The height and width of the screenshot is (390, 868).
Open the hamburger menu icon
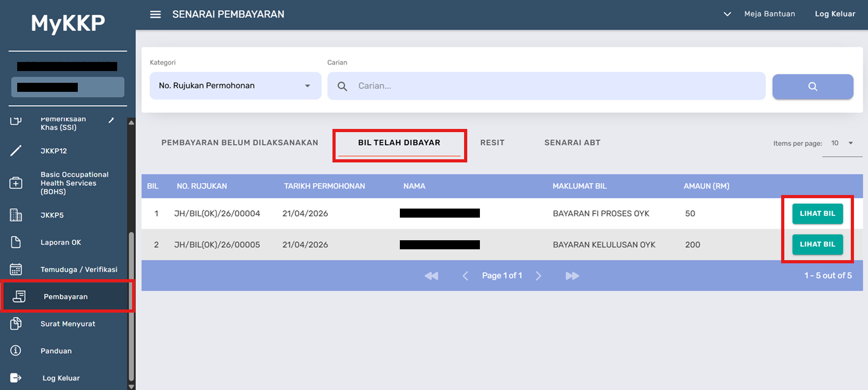[155, 14]
